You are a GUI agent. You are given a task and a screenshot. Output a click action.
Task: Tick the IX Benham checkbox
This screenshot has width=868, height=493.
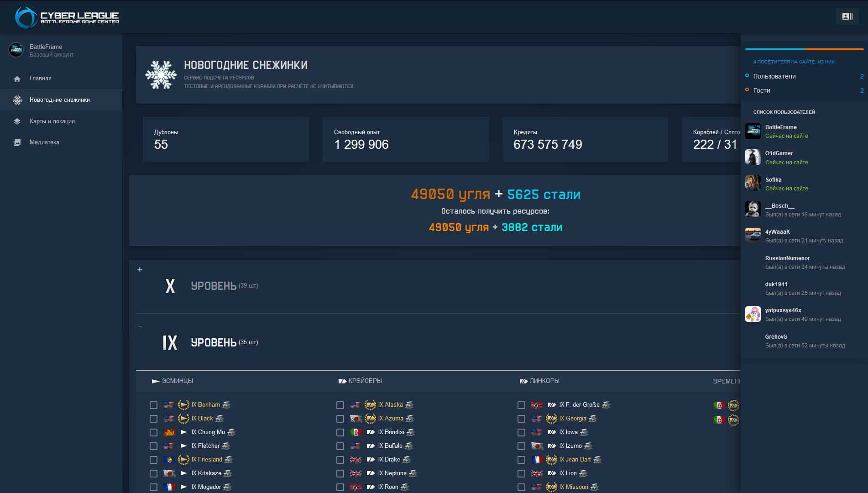(x=153, y=405)
